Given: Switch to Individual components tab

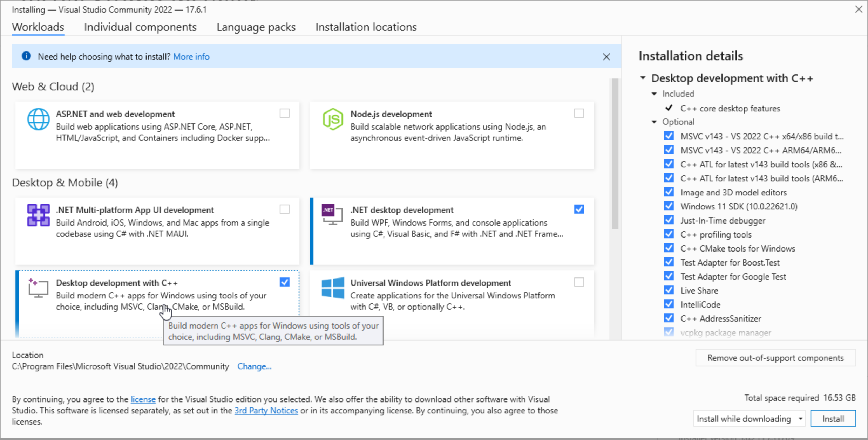Looking at the screenshot, I should [140, 27].
